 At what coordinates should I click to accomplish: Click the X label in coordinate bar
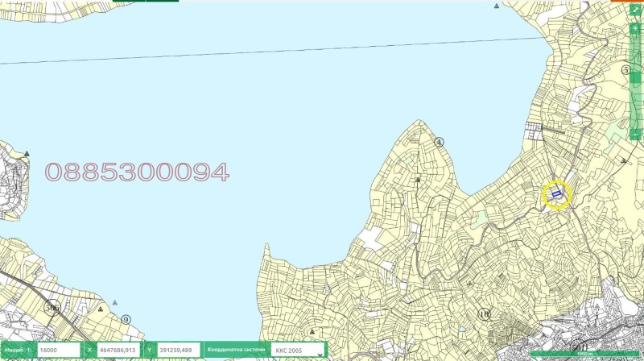(89, 350)
